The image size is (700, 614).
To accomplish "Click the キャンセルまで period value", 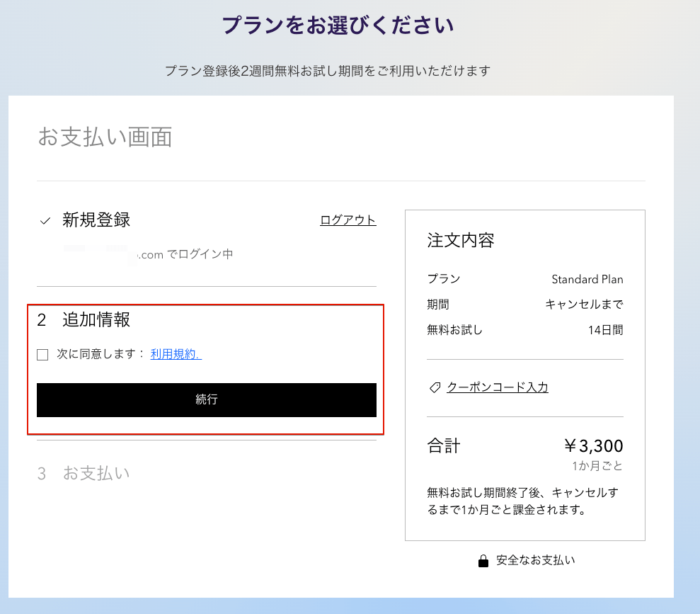I will coord(584,305).
